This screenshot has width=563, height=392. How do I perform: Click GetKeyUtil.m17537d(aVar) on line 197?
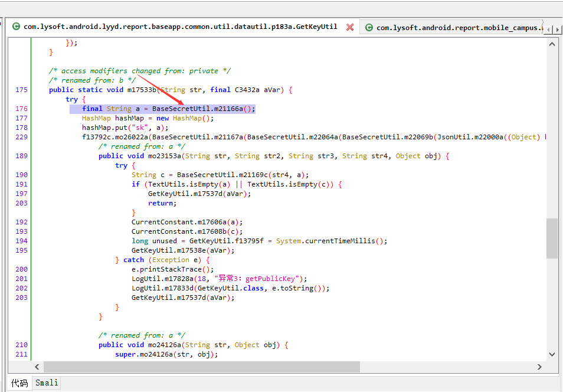coord(199,194)
